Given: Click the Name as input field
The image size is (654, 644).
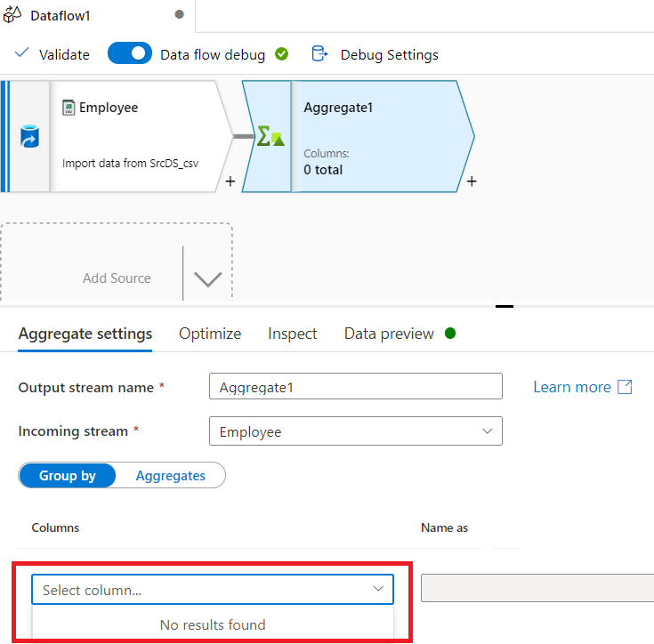Looking at the screenshot, I should pos(537,588).
